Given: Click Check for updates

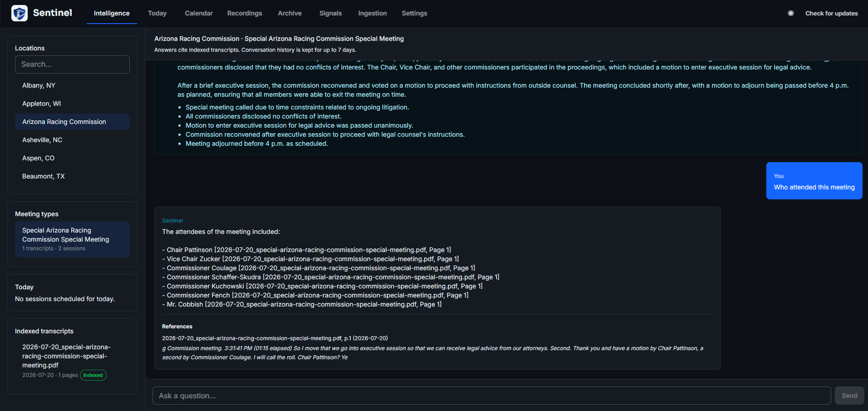Looking at the screenshot, I should [832, 13].
